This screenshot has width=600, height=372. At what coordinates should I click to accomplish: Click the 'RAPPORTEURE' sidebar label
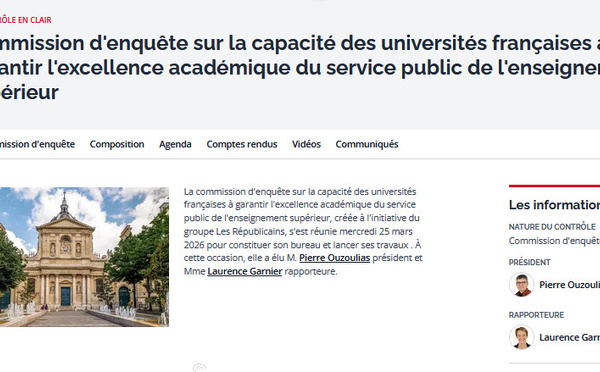[x=536, y=315]
